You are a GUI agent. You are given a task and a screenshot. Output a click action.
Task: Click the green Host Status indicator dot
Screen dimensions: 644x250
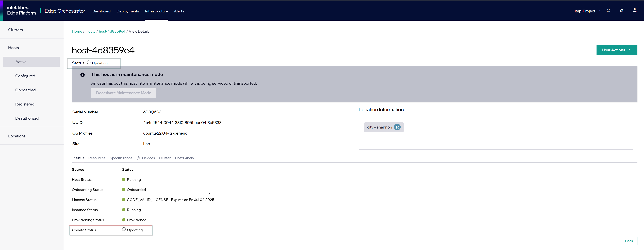[124, 179]
